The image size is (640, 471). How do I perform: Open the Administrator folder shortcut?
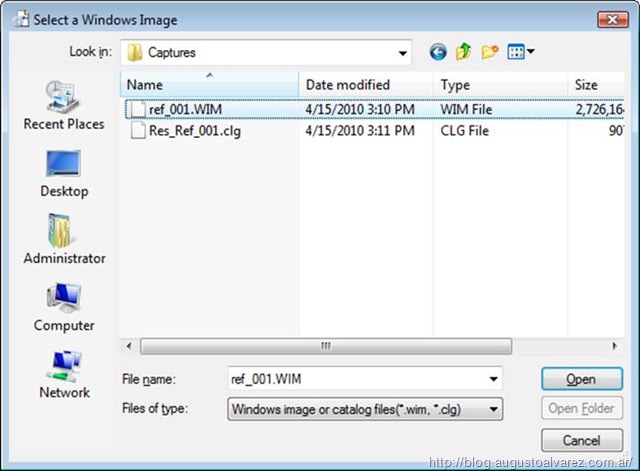point(64,240)
